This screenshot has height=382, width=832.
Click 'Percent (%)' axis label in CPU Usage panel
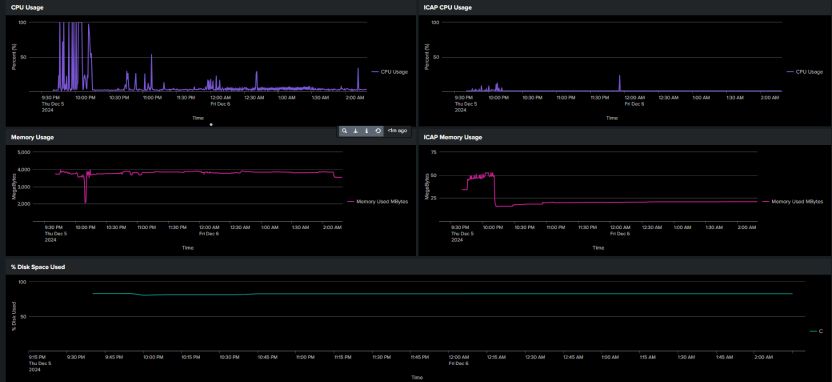click(14, 57)
